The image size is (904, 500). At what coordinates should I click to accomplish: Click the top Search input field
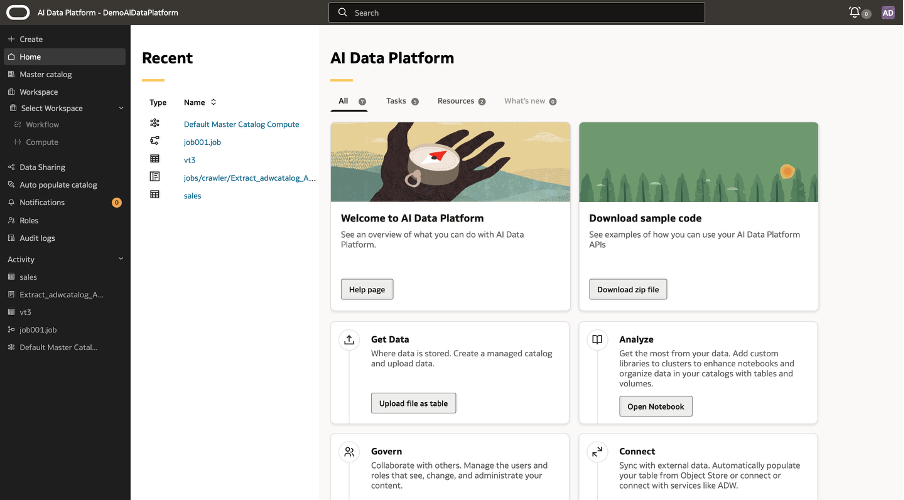[517, 12]
